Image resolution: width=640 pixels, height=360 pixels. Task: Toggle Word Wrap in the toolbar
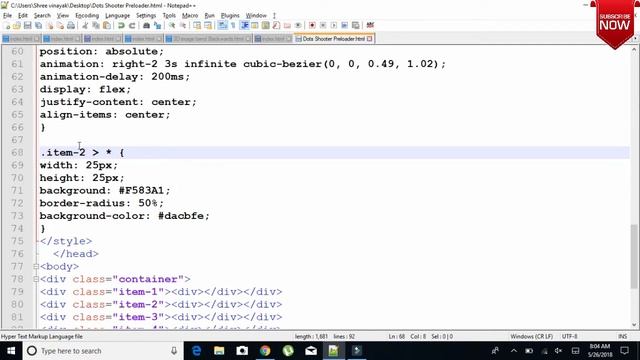pyautogui.click(x=222, y=26)
